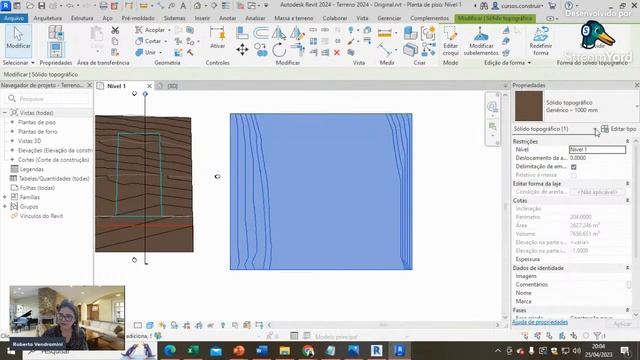Screen dimensions: 640x360
Task: Expand the Plantas de forro node
Action: pos(12,131)
